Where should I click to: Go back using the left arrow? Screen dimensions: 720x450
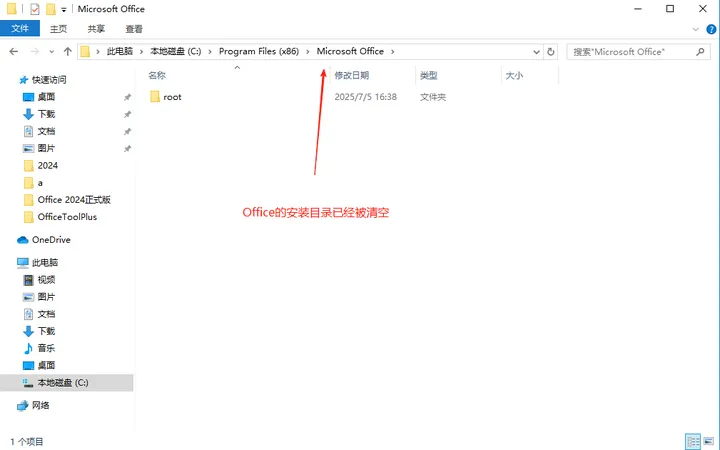pyautogui.click(x=14, y=51)
